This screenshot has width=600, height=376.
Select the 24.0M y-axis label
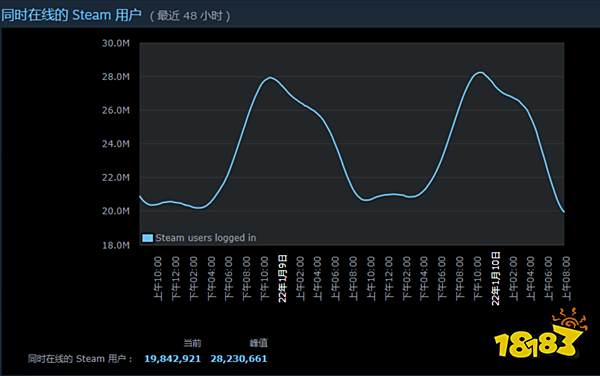pos(116,144)
